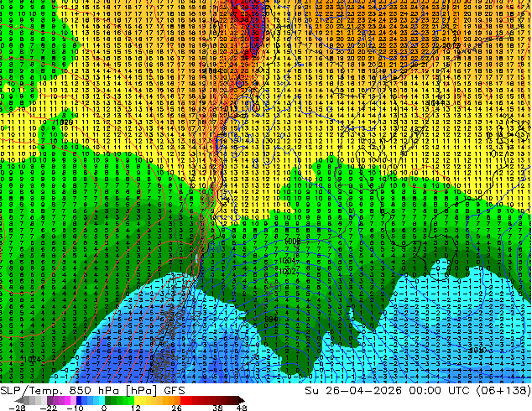Click the '1002' isobar label
Viewport: 532px width, 411px height.
[288, 271]
